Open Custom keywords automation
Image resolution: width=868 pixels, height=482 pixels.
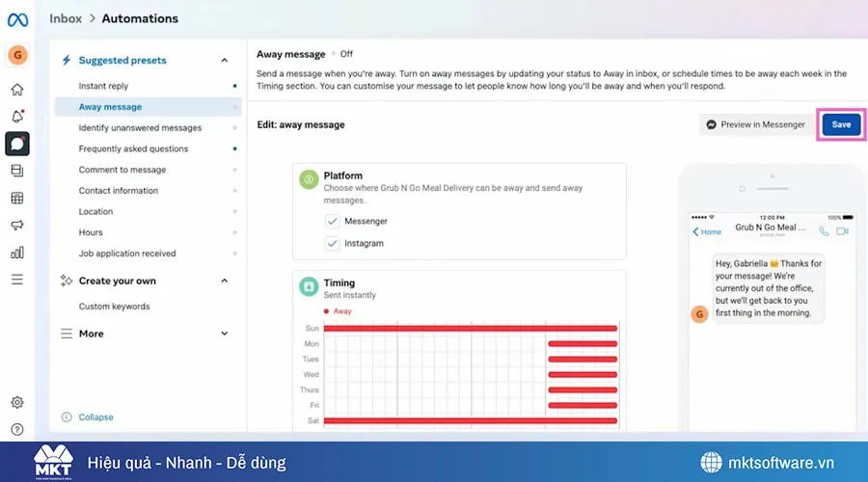tap(114, 307)
